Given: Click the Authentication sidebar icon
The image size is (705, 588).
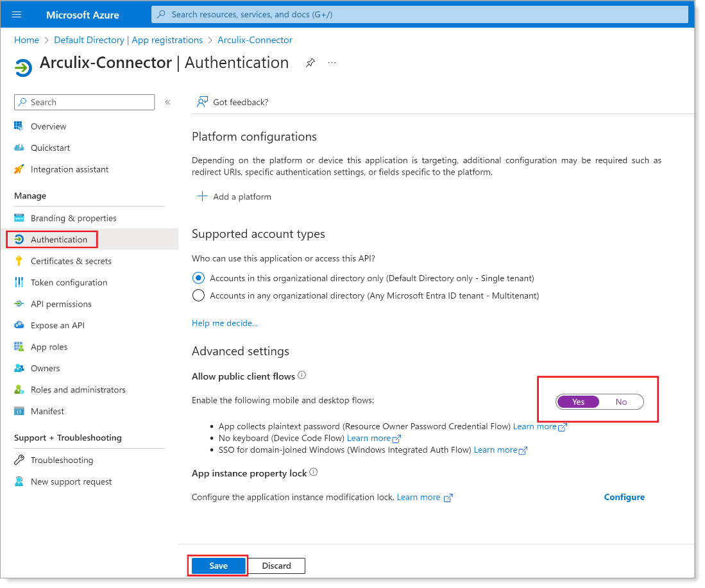Looking at the screenshot, I should pyautogui.click(x=19, y=240).
